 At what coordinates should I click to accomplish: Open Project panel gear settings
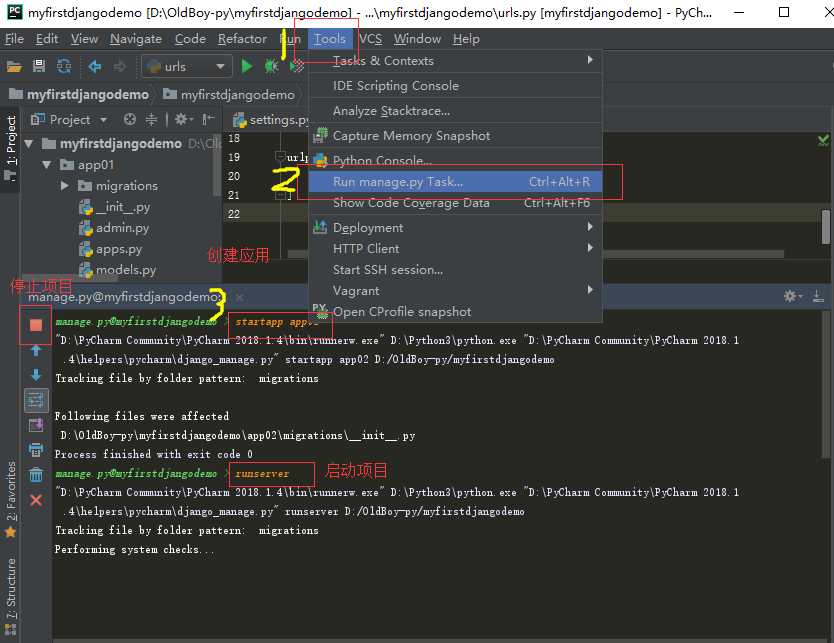(x=184, y=120)
